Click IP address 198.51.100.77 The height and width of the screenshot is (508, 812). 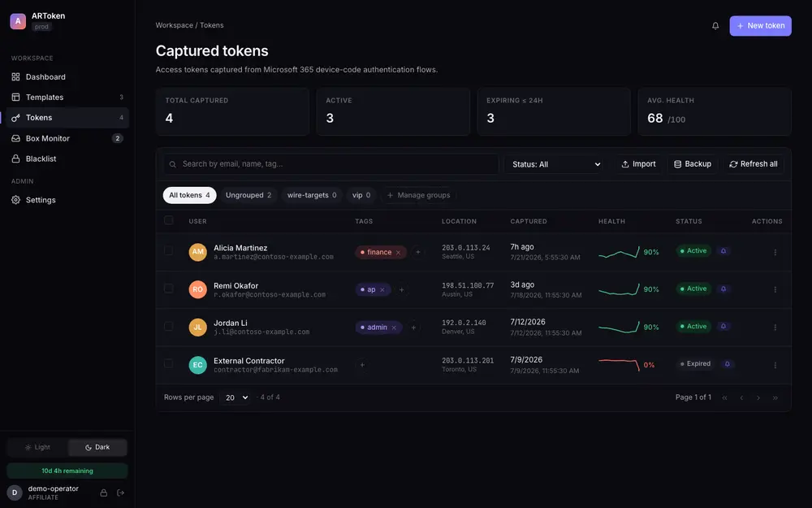pos(468,285)
